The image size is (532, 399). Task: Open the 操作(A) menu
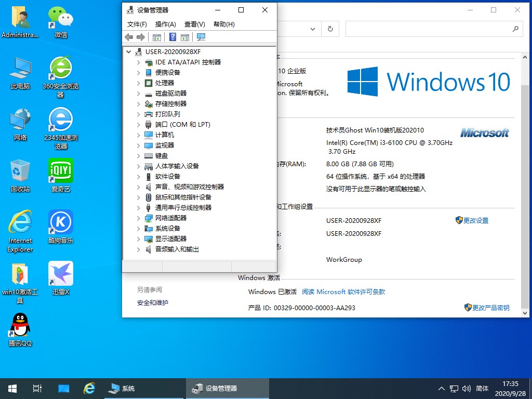[165, 24]
